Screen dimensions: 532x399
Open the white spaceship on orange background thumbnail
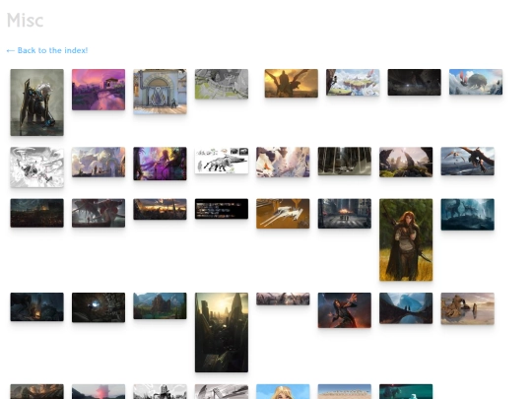pyautogui.click(x=283, y=214)
